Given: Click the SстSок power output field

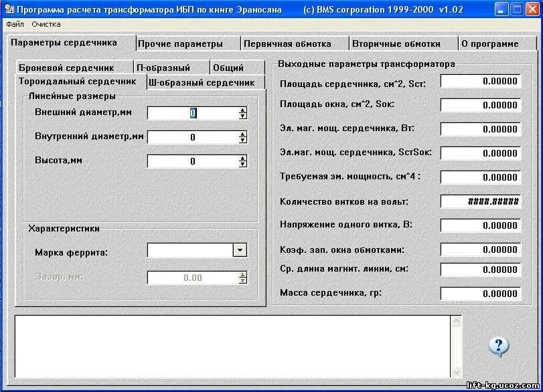Looking at the screenshot, I should click(x=481, y=153).
